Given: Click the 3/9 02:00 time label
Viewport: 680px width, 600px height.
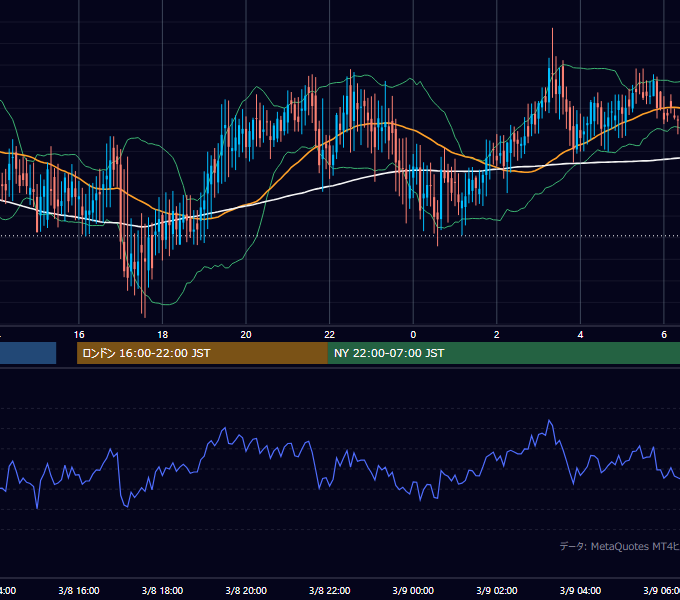Looking at the screenshot, I should (497, 590).
